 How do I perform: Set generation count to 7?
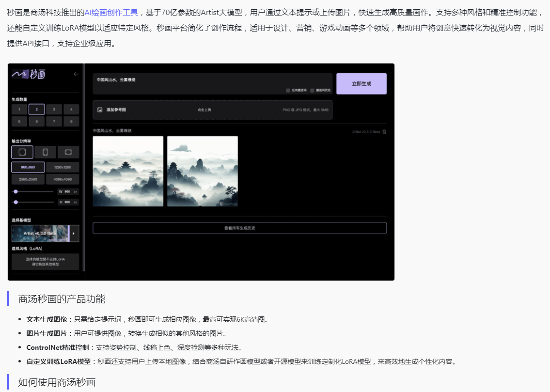[x=54, y=121]
